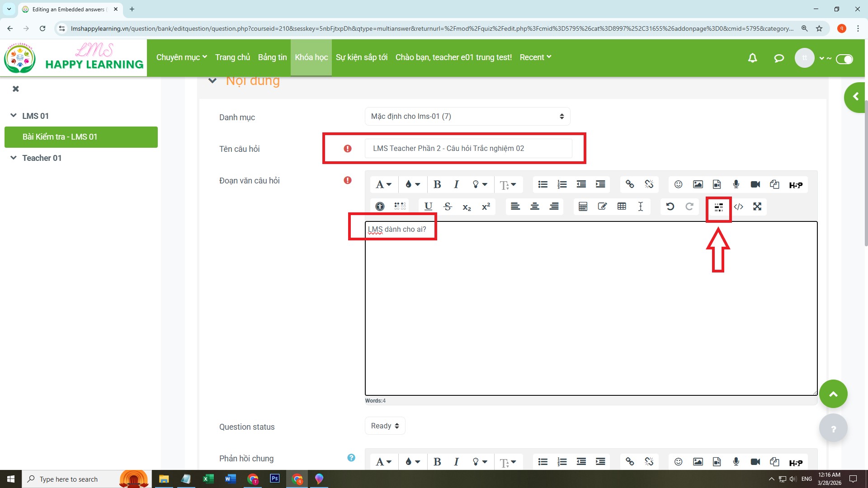
Task: Toggle the edit mode switch in header
Action: 844,59
